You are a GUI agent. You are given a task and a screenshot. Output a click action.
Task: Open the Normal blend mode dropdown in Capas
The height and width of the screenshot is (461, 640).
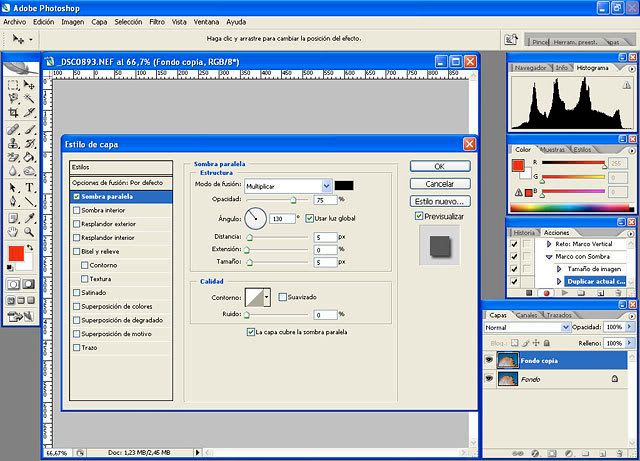565,327
